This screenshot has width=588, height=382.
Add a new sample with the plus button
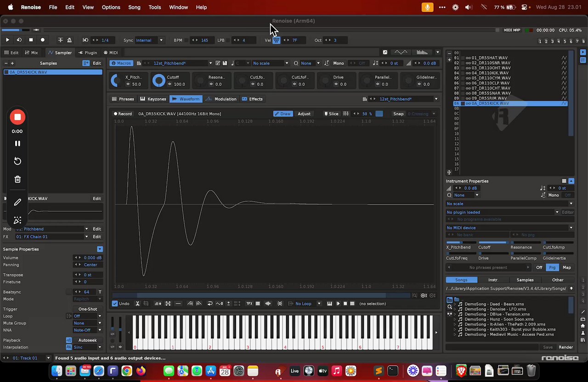tap(12, 63)
